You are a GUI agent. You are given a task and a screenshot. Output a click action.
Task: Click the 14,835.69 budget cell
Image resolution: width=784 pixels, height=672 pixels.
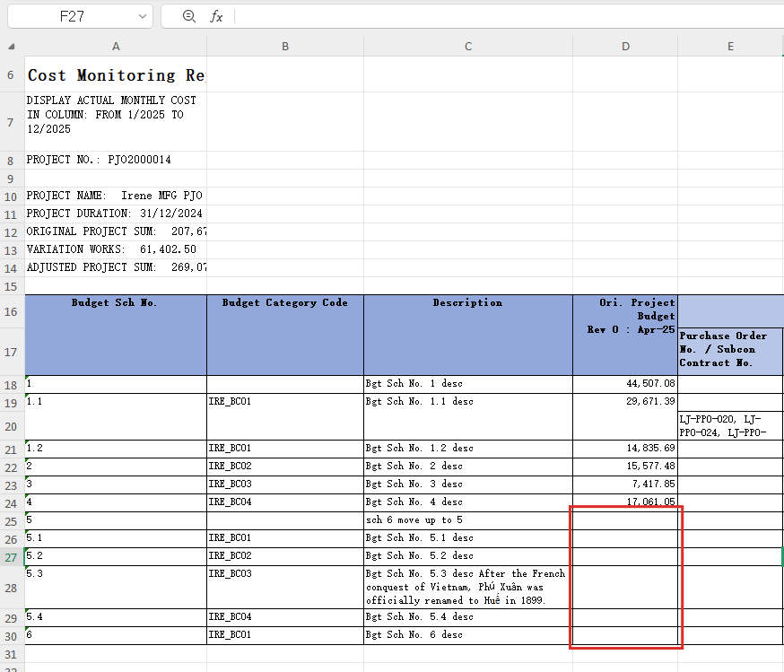(625, 449)
